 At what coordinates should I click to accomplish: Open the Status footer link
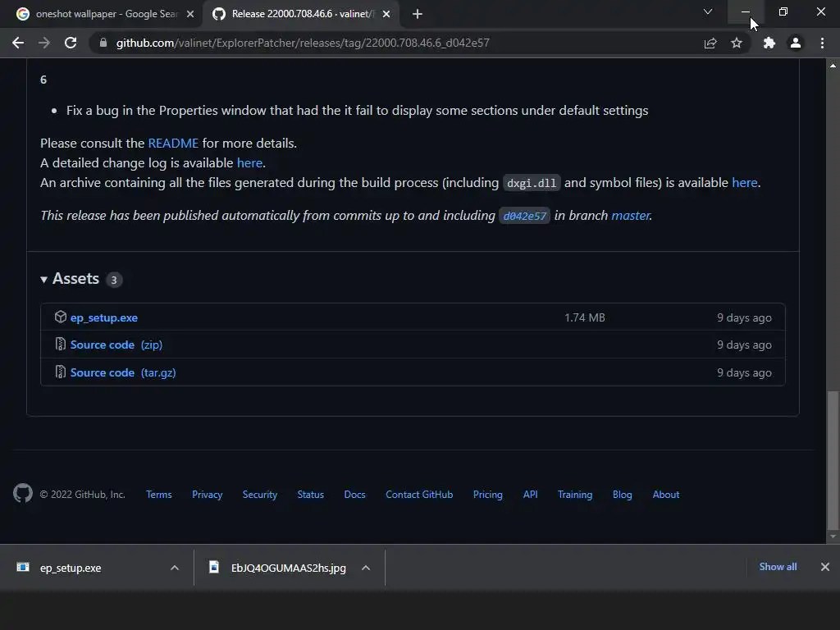[x=311, y=495]
